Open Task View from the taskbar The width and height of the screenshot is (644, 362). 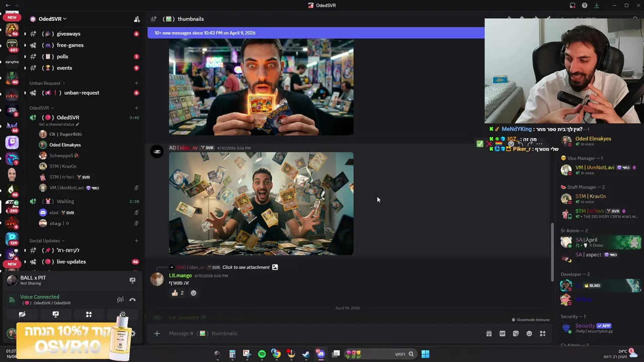pos(336,354)
